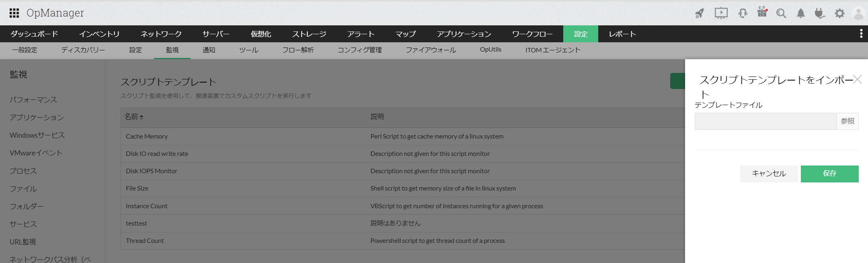Click the 参照 browse button
The width and height of the screenshot is (868, 263).
[x=847, y=121]
